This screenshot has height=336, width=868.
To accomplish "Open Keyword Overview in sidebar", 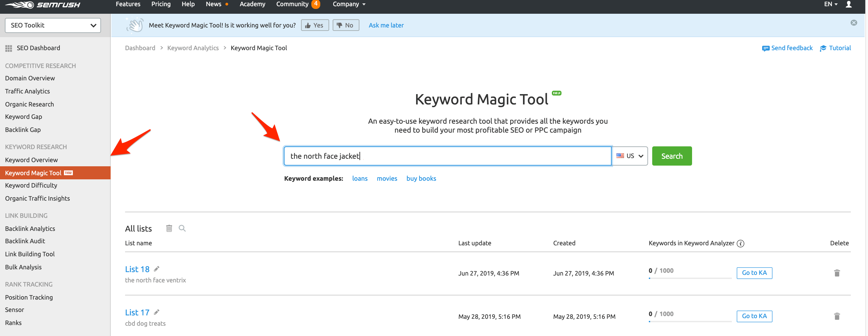I will [32, 160].
